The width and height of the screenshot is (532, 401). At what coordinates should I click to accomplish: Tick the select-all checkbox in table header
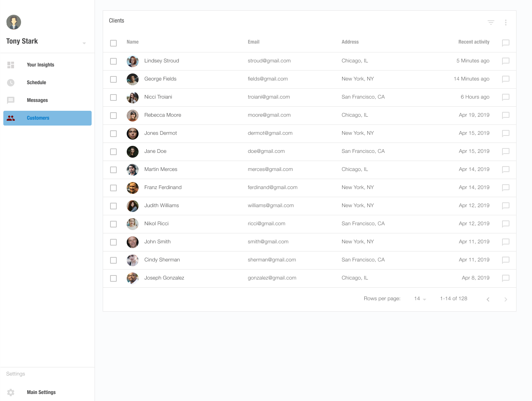[x=113, y=43]
